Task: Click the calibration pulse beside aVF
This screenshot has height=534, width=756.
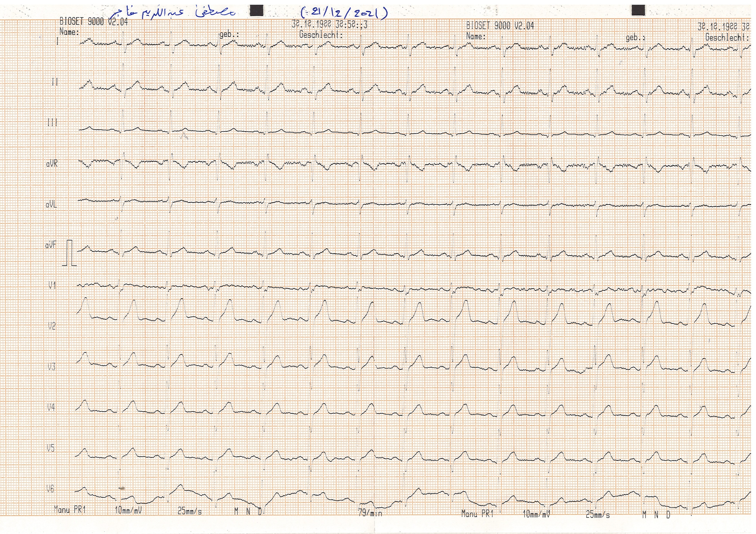Action: [x=69, y=253]
